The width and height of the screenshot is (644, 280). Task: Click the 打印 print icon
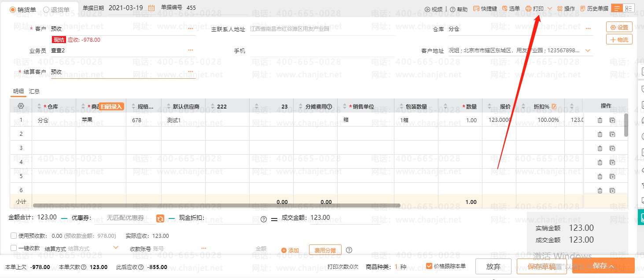[528, 9]
